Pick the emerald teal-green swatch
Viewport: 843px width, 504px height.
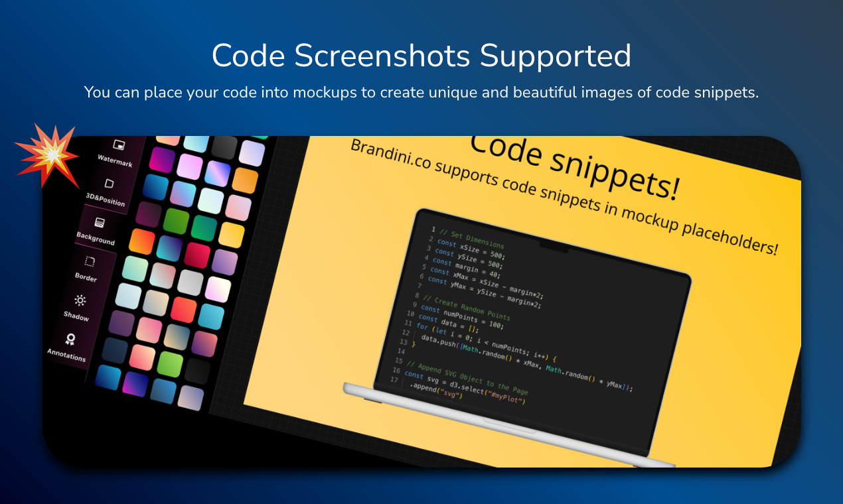click(x=204, y=228)
